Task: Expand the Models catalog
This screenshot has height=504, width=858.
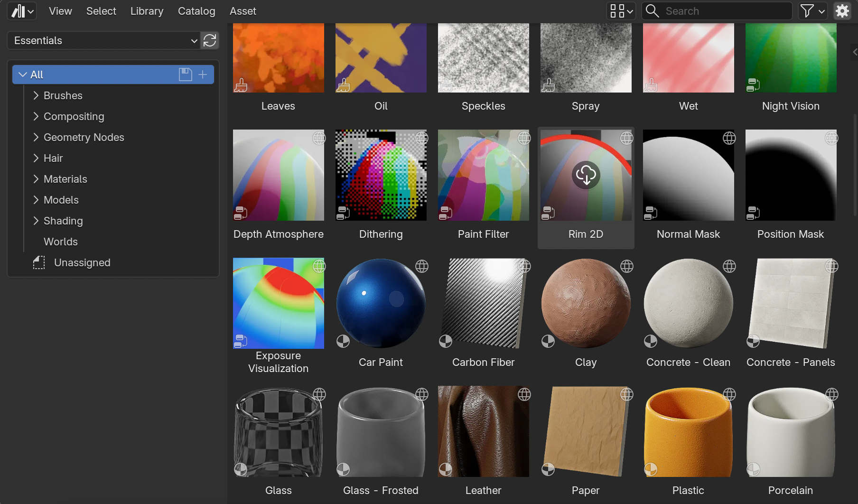Action: coord(36,200)
